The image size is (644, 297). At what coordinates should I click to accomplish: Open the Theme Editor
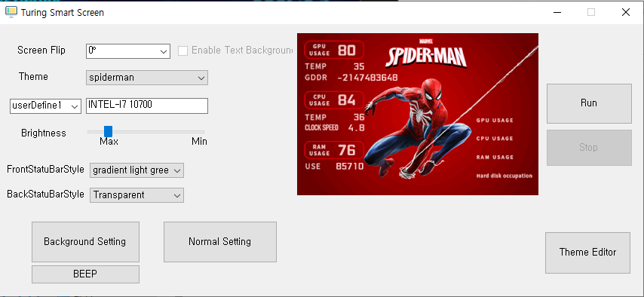[587, 253]
